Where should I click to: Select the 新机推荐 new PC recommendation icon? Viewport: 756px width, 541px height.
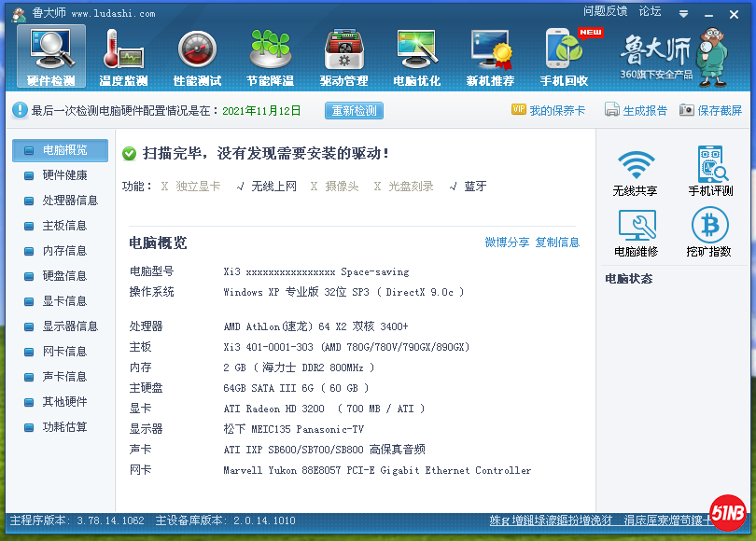[490, 54]
